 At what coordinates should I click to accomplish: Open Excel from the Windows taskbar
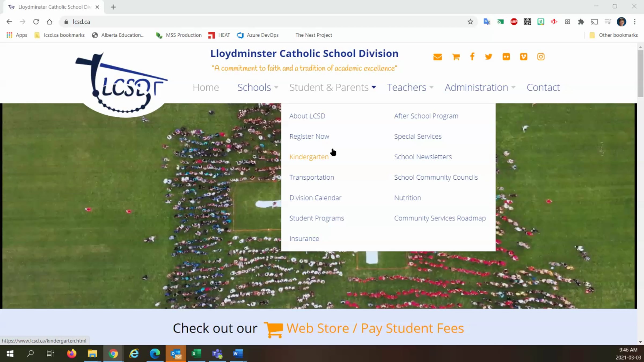point(196,354)
